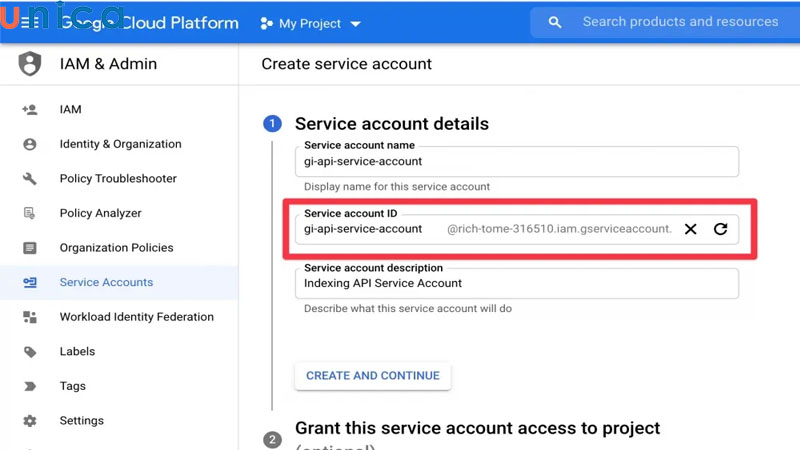Click the Settings gear icon in sidebar
The height and width of the screenshot is (450, 800).
coord(30,421)
